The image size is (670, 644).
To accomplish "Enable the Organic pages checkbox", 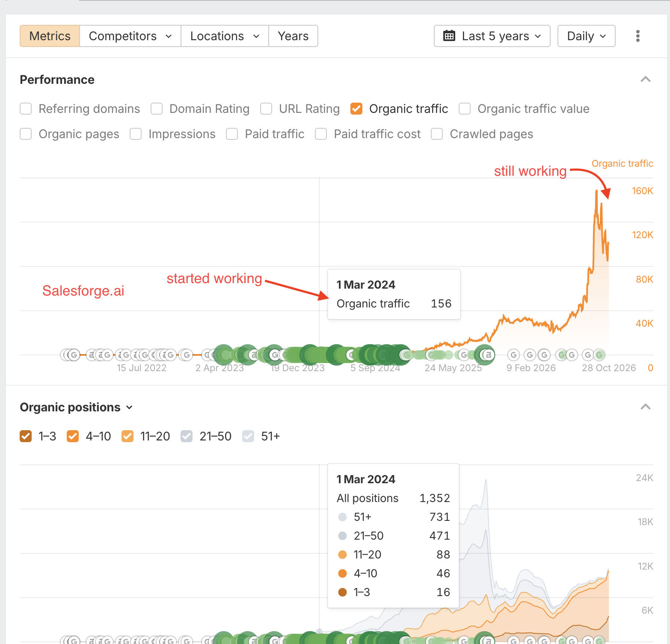I will pos(26,134).
